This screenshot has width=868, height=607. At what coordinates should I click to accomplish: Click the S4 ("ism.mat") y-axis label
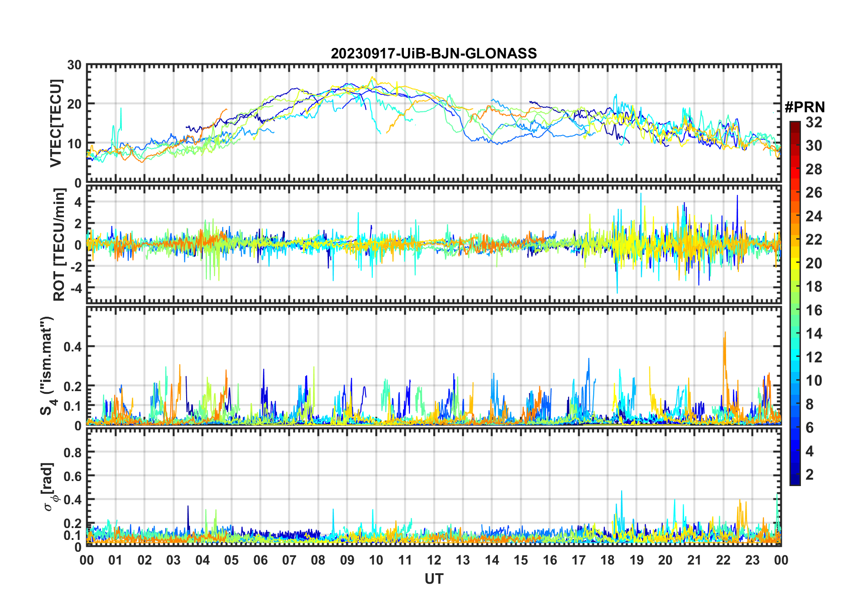pyautogui.click(x=48, y=366)
